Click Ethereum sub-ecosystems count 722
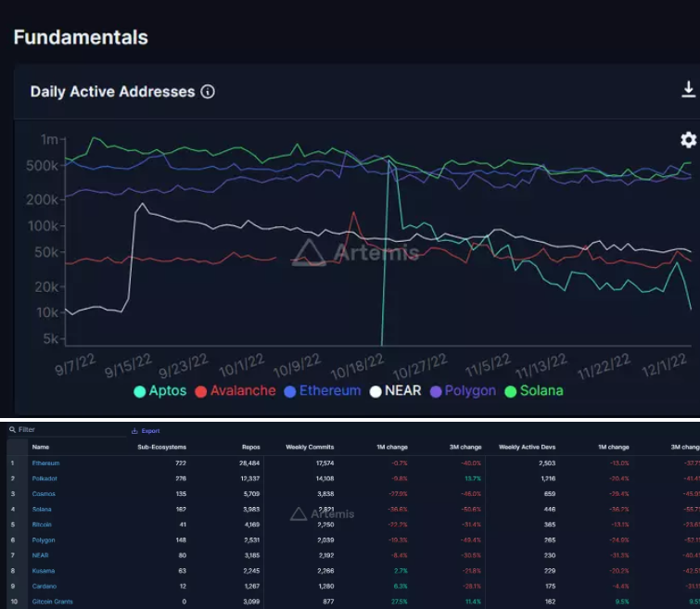Viewport: 700px width, 609px height. tap(181, 463)
